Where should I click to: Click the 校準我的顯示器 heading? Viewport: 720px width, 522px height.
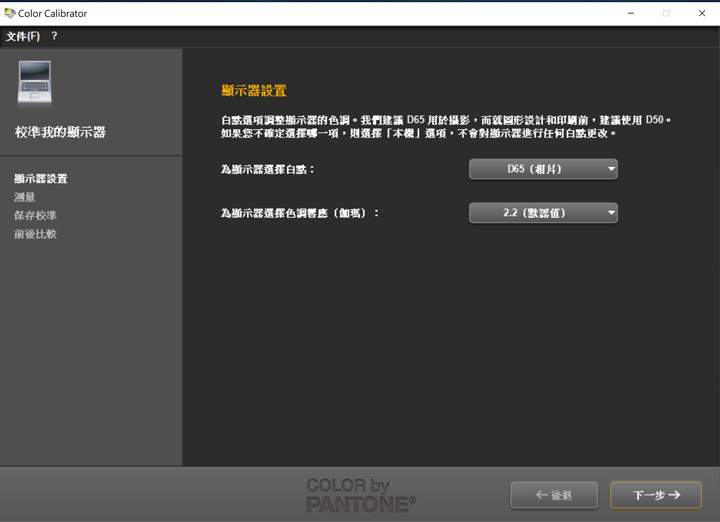60,132
